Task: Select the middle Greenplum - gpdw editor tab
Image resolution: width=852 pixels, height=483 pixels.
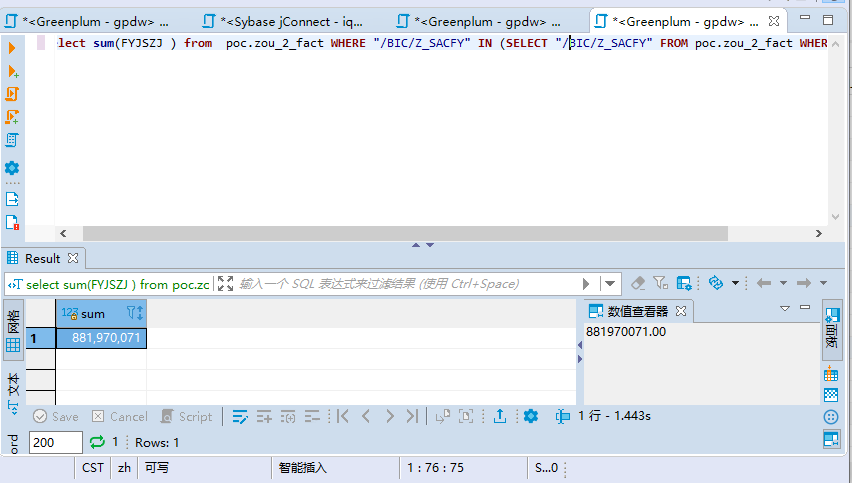Action: click(479, 22)
